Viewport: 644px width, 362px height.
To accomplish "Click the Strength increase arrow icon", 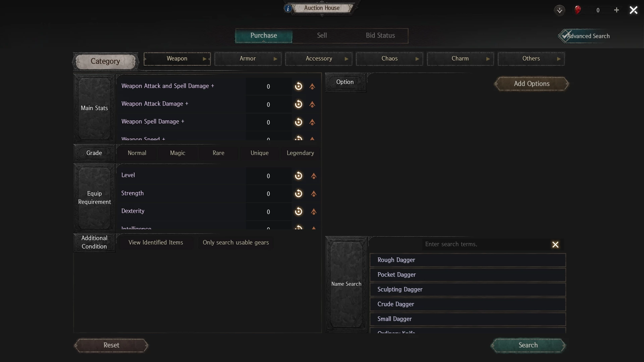I will tap(314, 194).
